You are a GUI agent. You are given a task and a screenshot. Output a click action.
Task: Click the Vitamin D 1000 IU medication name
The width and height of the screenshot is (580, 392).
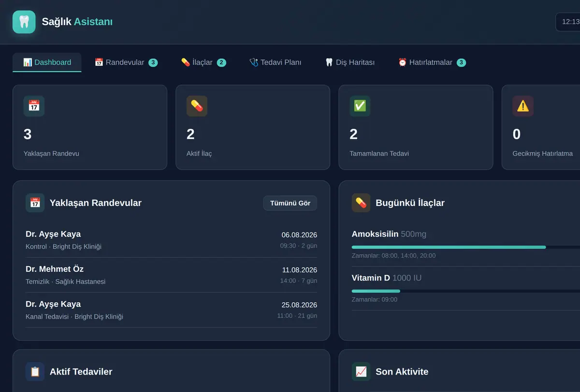[x=386, y=278]
